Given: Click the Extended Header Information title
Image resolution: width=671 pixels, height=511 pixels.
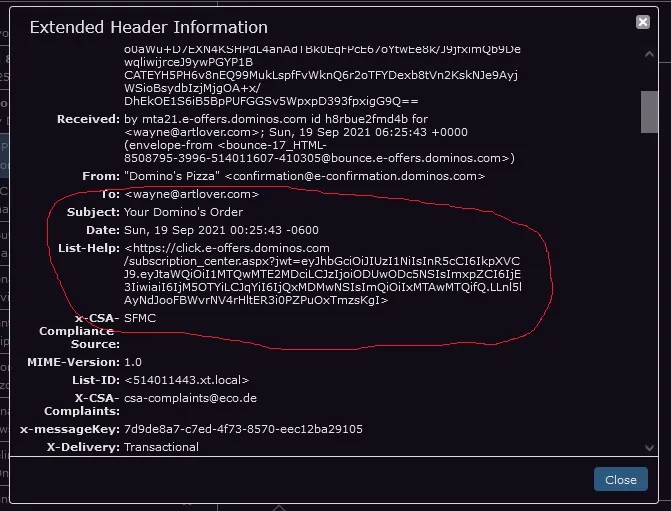Looking at the screenshot, I should coord(148,27).
